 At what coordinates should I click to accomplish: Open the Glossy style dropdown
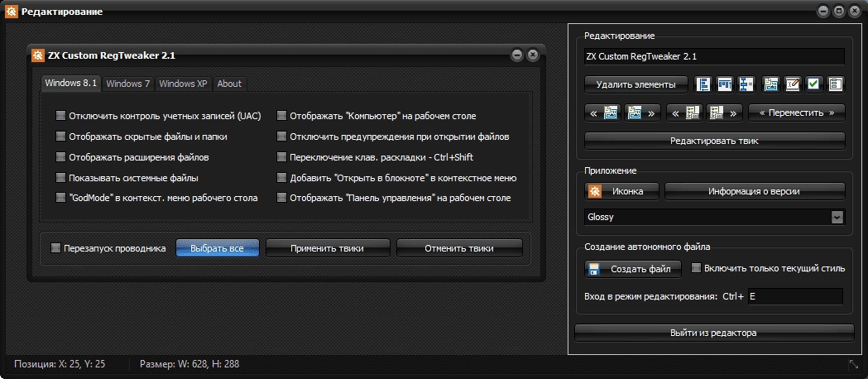pos(837,218)
